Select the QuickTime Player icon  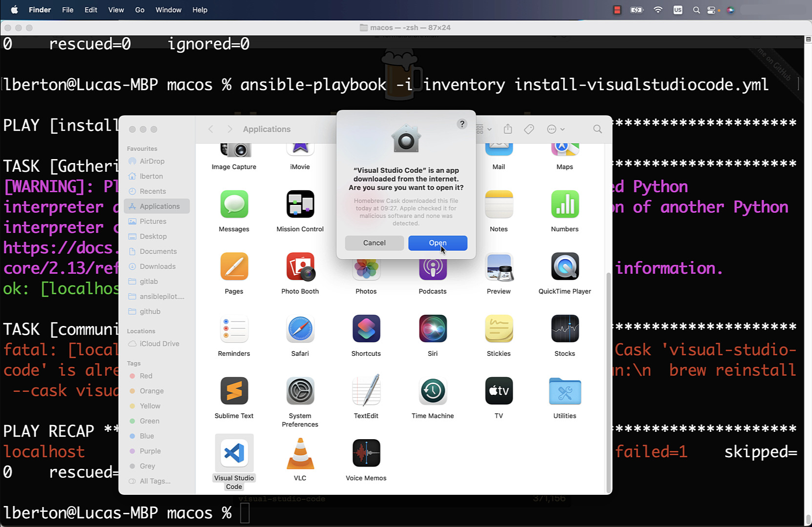[564, 267]
